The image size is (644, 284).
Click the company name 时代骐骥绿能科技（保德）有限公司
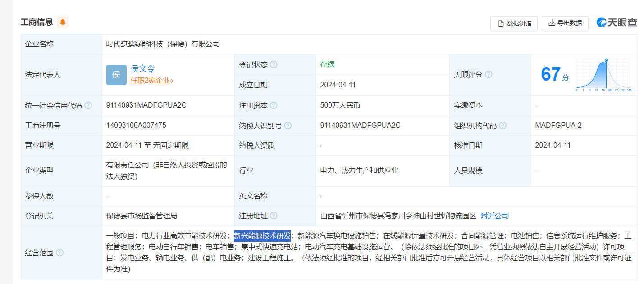(163, 44)
